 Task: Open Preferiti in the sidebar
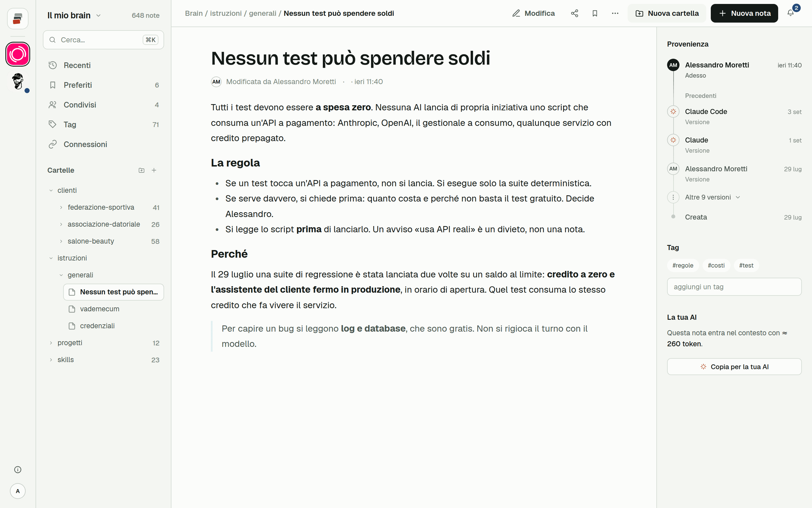[x=103, y=85]
